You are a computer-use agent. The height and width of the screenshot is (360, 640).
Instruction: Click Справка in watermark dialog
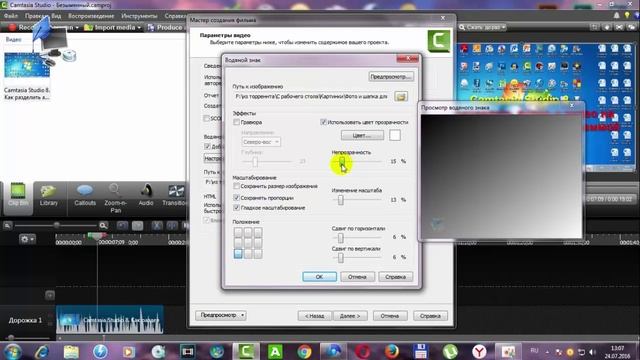[396, 277]
